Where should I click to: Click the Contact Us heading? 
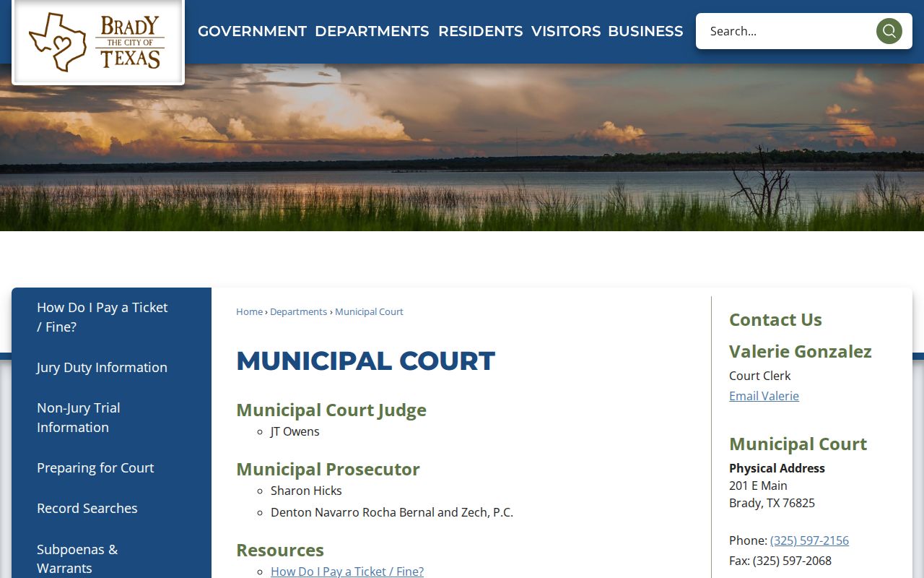(x=775, y=320)
